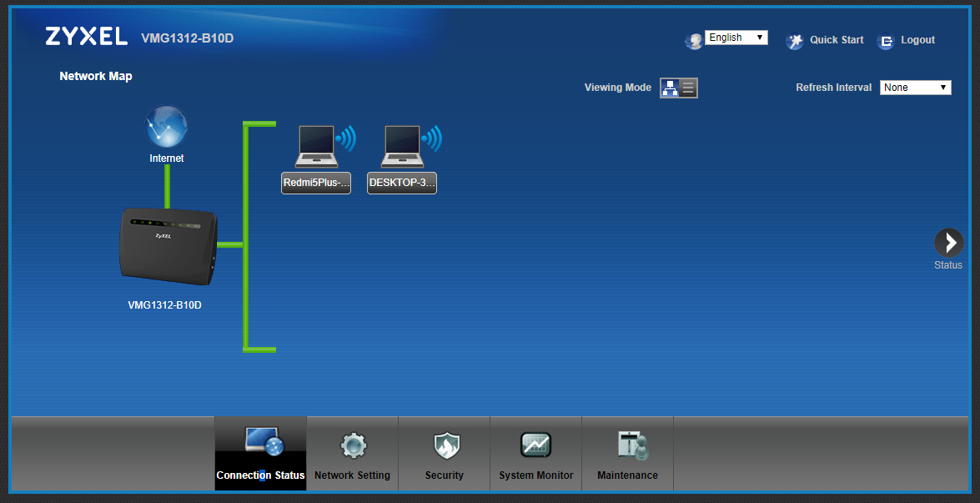Click the Connection Status monitor icon
980x503 pixels.
pos(264,442)
